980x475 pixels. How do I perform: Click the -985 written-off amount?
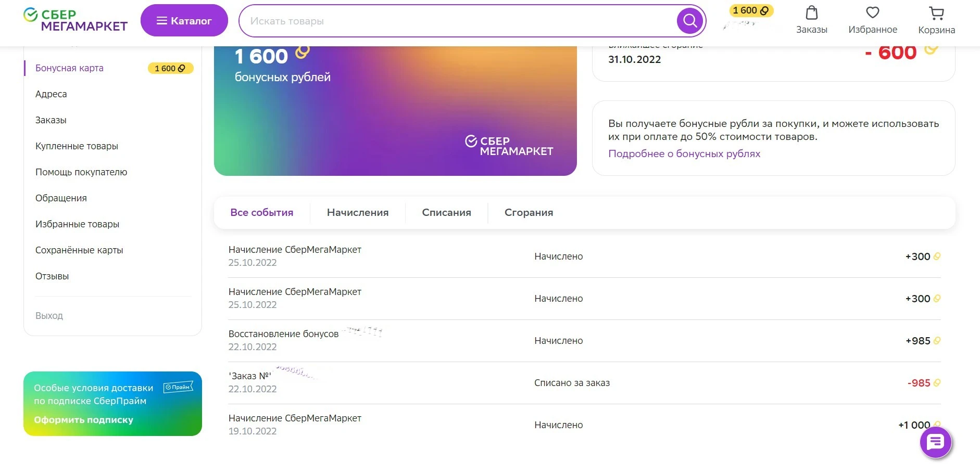click(919, 383)
